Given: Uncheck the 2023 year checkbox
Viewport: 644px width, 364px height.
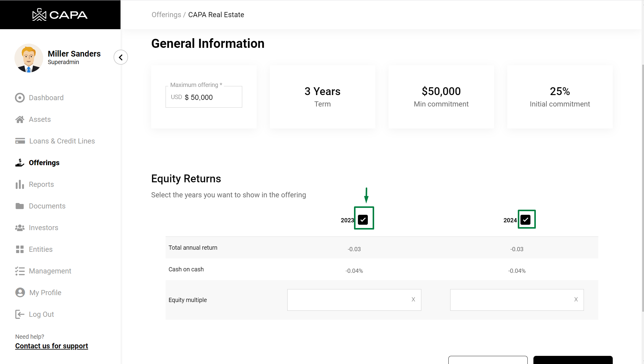Looking at the screenshot, I should [x=363, y=220].
